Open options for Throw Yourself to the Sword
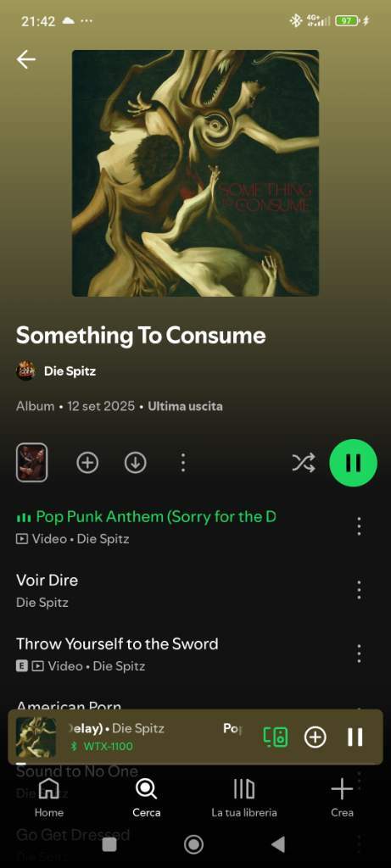 359,654
